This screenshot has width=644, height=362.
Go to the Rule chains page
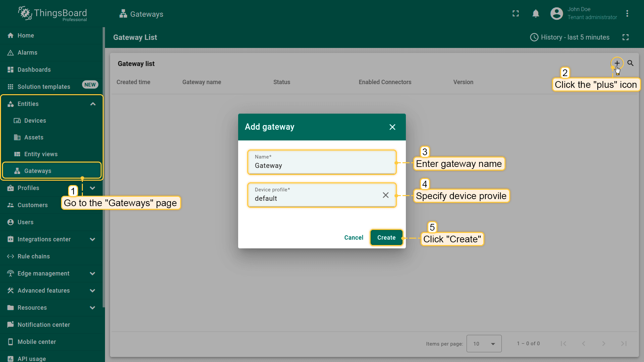(x=34, y=256)
